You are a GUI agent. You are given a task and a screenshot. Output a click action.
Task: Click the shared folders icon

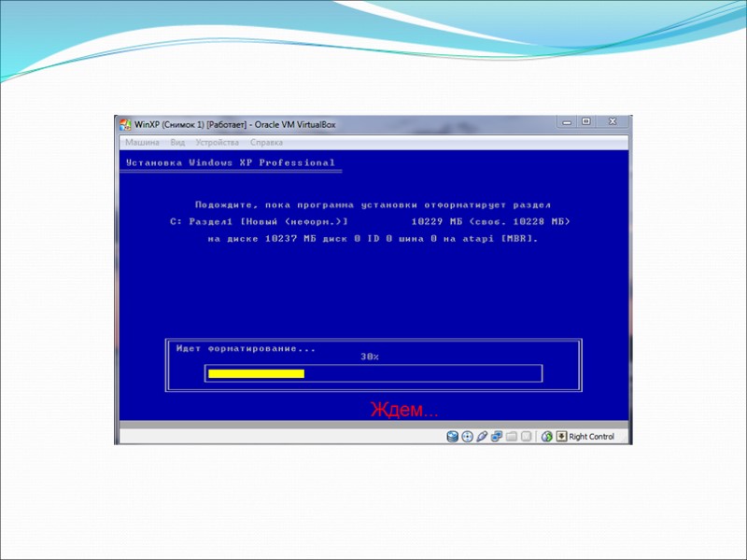click(x=511, y=436)
